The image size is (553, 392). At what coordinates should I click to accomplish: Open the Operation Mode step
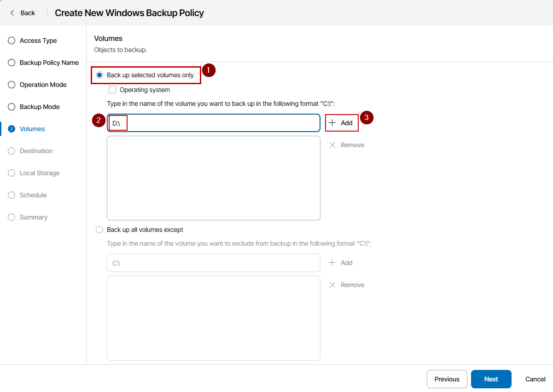pos(43,85)
